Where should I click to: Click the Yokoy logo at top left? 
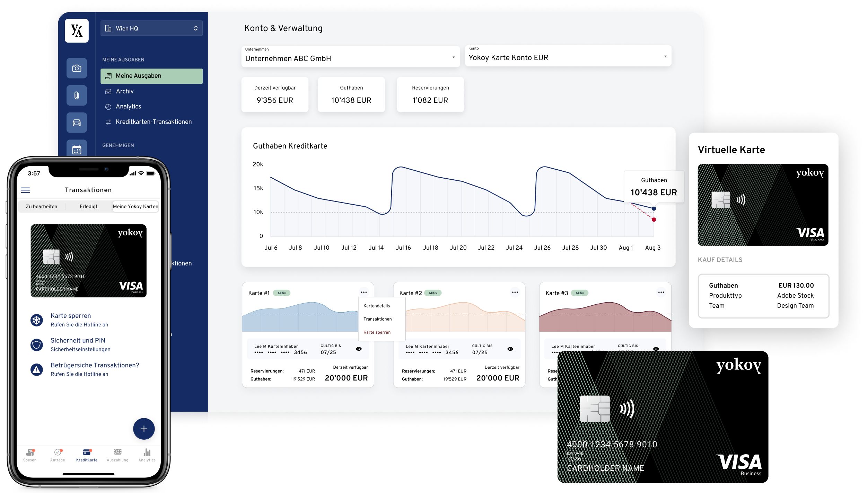pos(76,30)
